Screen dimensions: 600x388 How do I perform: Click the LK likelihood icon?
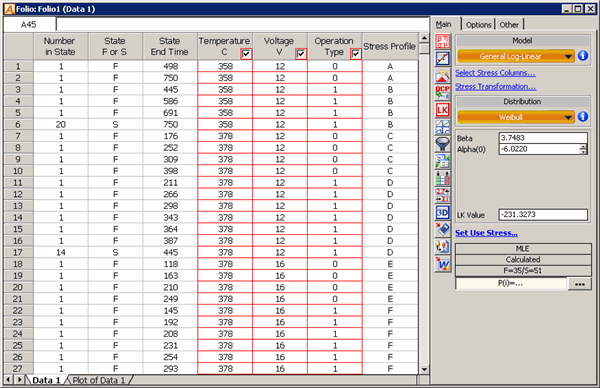442,110
